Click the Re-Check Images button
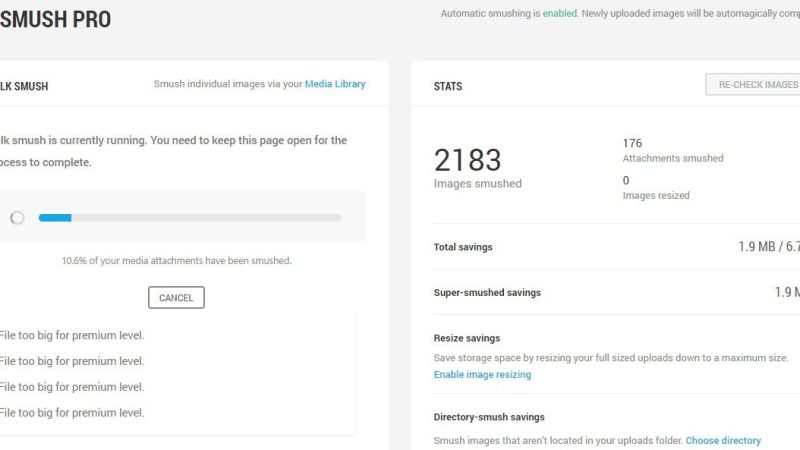This screenshot has width=800, height=450. [x=753, y=85]
